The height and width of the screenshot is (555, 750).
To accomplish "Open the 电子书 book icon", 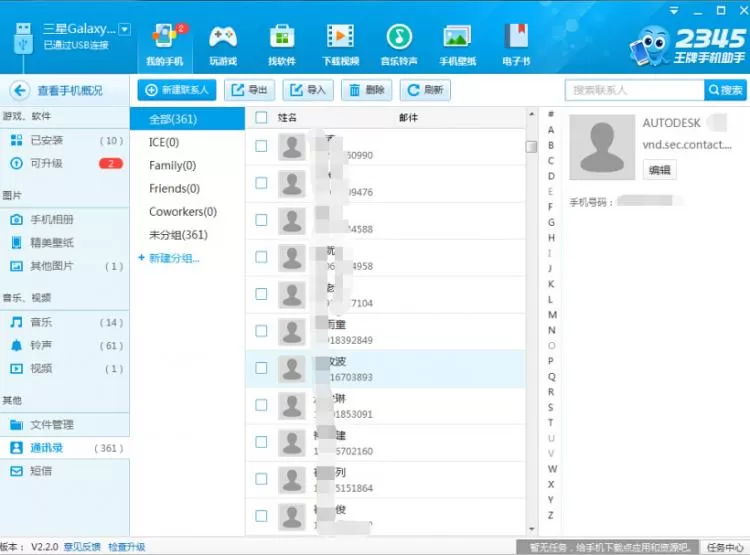I will pyautogui.click(x=516, y=36).
